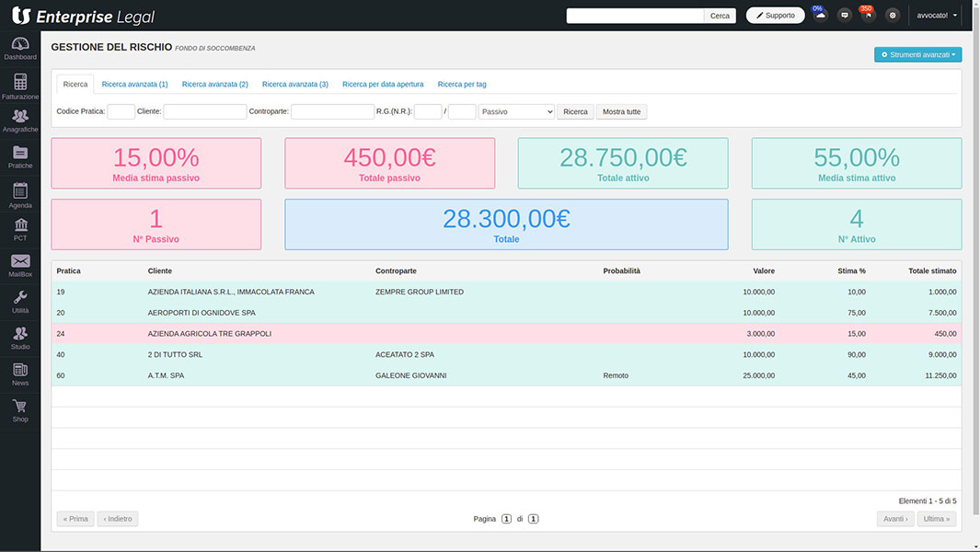Click the first R.G.(N.R.) number field

[x=428, y=112]
